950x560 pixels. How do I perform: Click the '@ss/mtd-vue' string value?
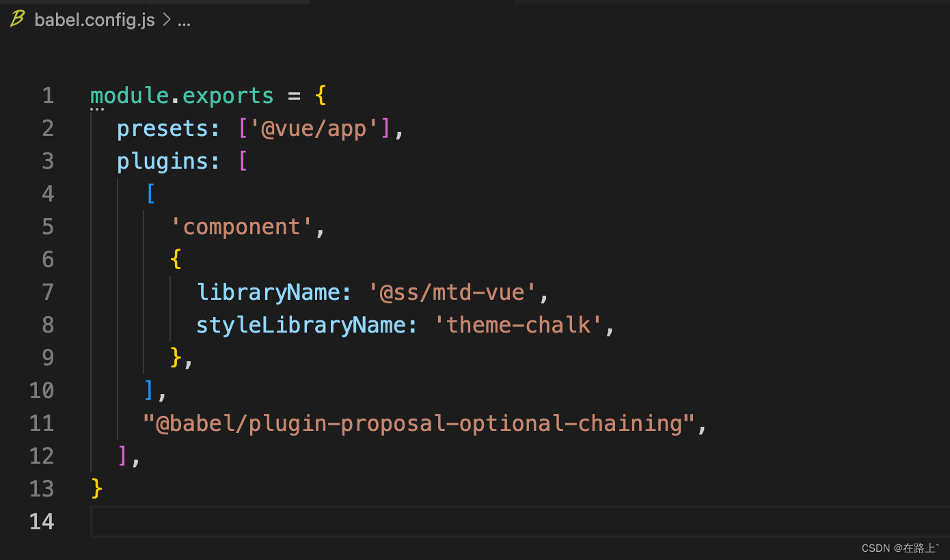tap(452, 292)
